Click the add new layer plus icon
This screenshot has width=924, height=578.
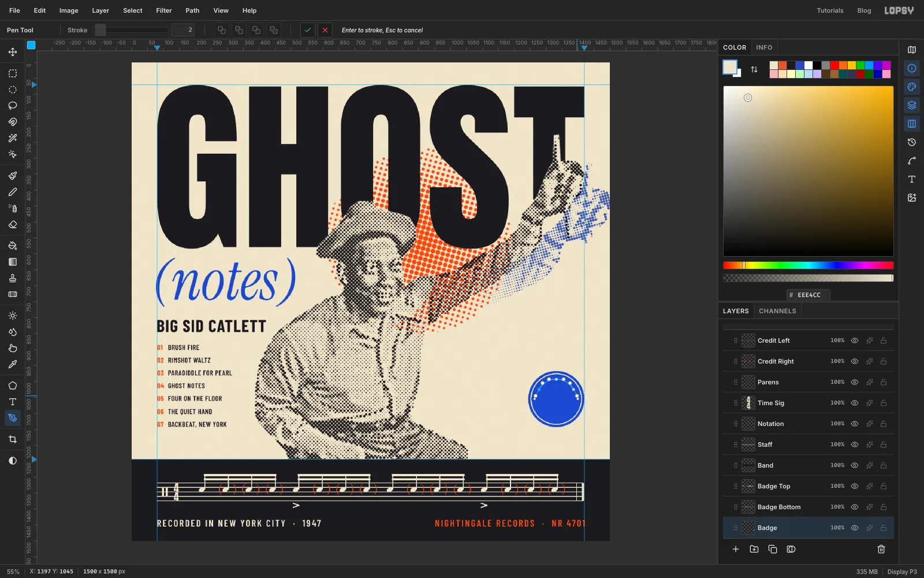736,549
